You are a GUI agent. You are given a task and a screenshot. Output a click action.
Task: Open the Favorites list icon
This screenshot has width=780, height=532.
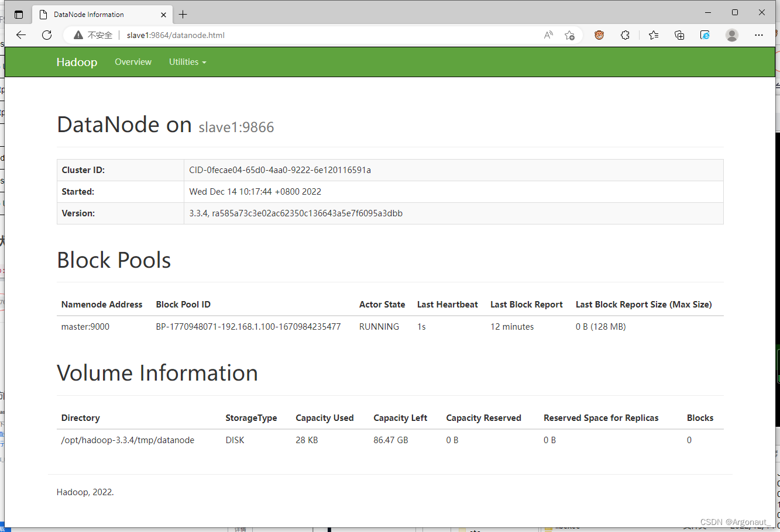coord(654,35)
